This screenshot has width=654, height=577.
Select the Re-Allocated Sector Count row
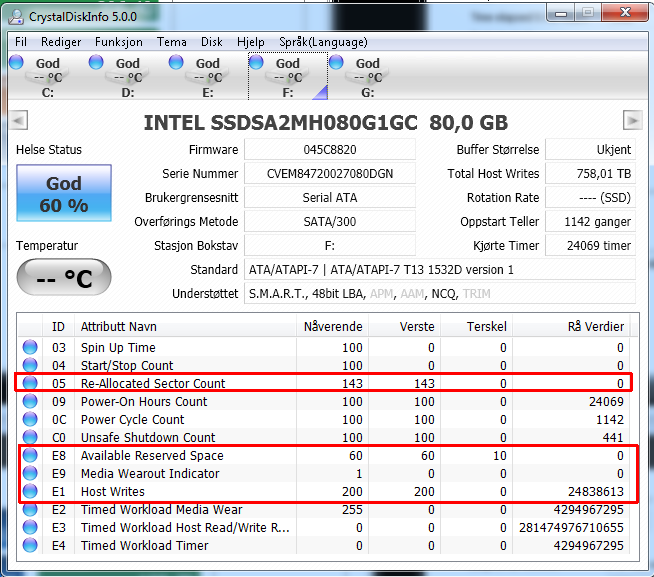324,383
